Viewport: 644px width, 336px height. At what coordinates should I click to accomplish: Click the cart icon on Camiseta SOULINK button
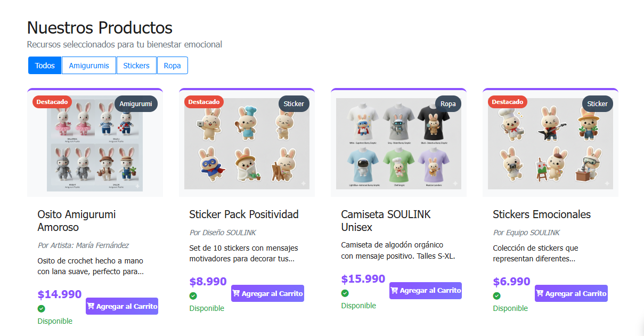(394, 290)
